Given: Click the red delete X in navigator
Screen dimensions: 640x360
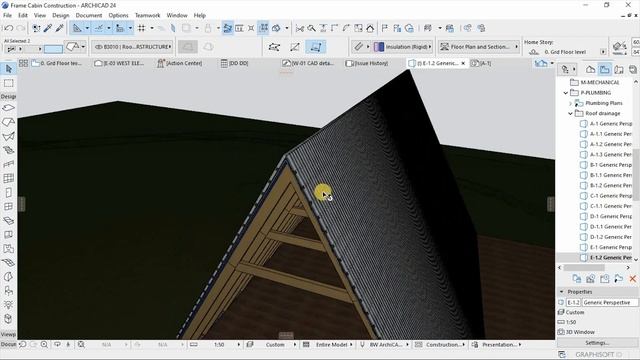Looking at the screenshot, I should tap(633, 279).
